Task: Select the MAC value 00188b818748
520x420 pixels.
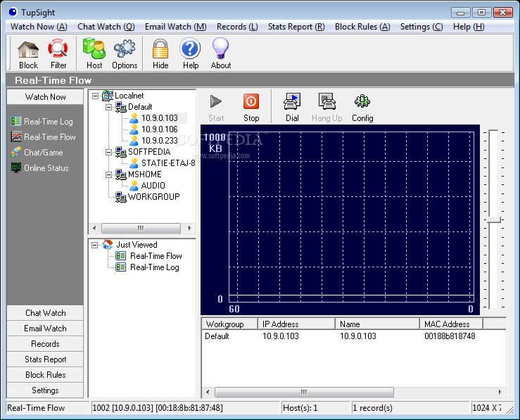Action: click(x=450, y=336)
